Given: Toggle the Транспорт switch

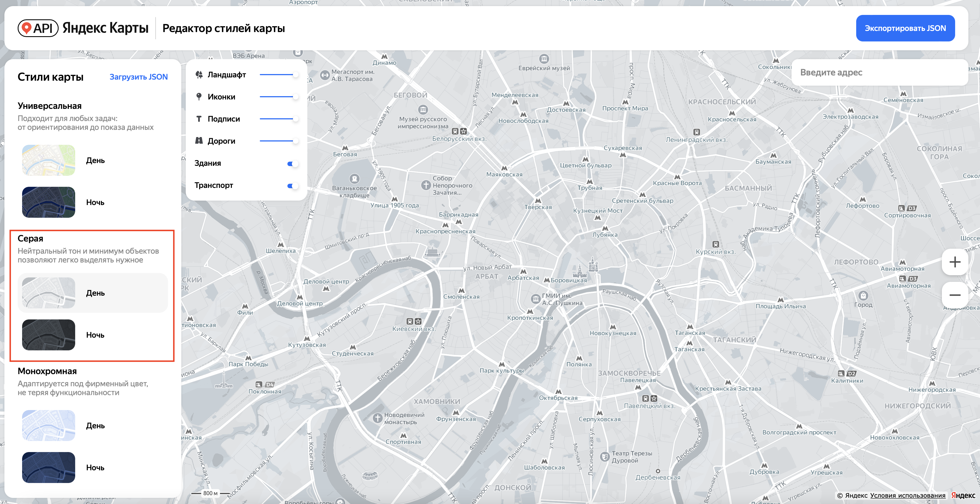Looking at the screenshot, I should click(x=292, y=186).
